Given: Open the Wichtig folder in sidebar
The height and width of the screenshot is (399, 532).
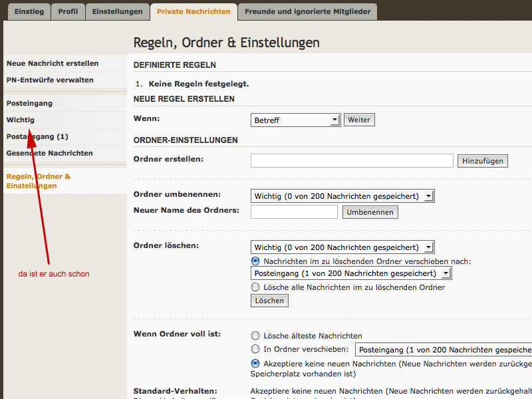Looking at the screenshot, I should (21, 120).
